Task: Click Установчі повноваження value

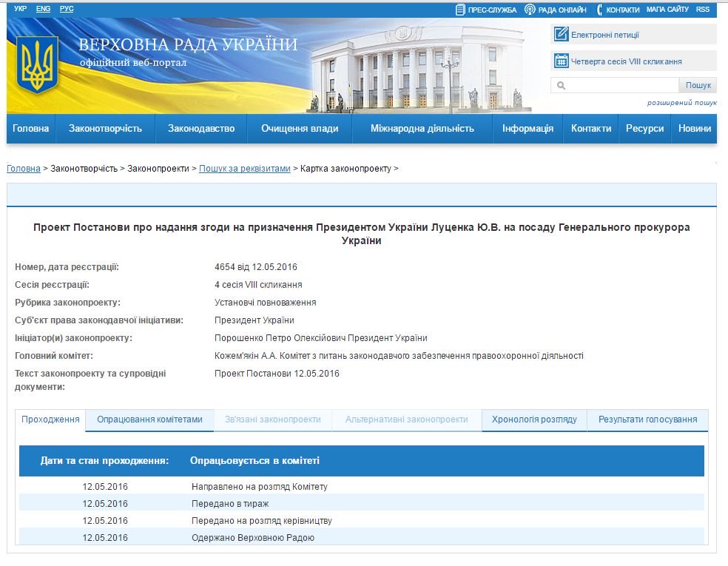Action: coord(265,303)
